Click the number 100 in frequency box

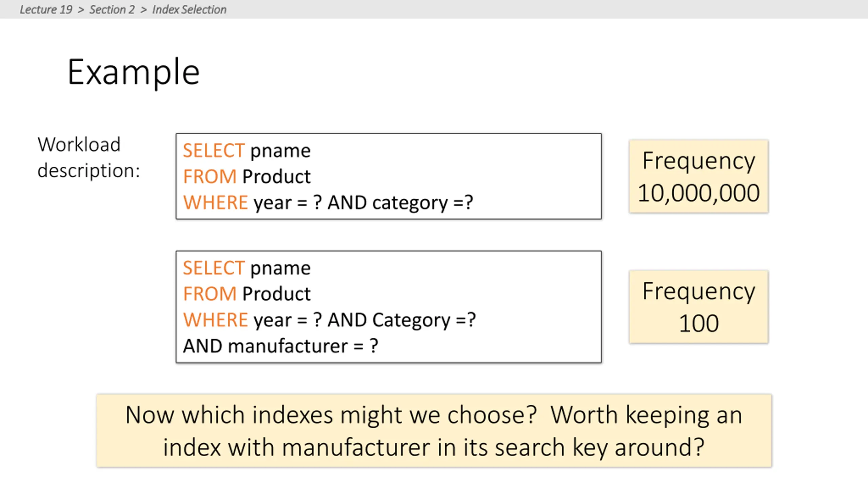coord(698,323)
